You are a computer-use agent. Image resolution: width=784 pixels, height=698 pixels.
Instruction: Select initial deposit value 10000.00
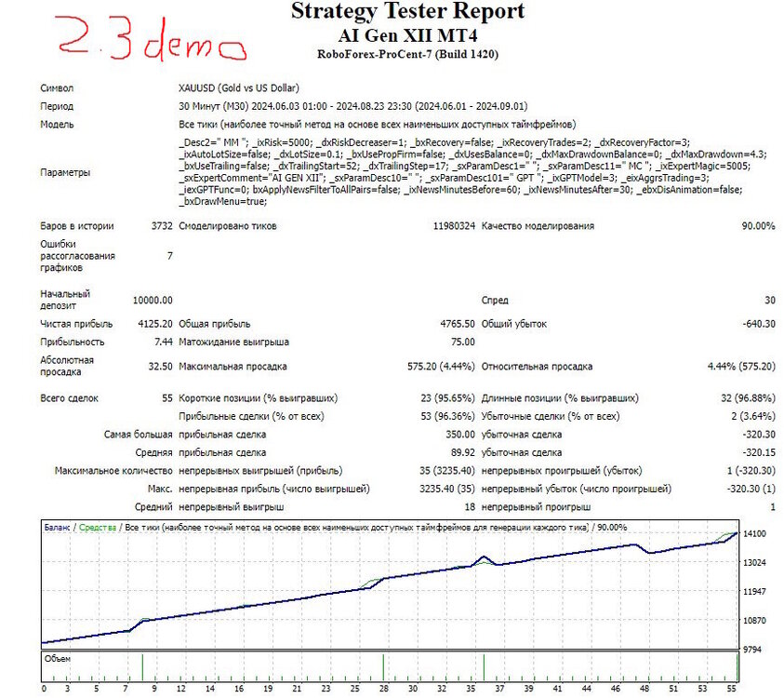[x=153, y=301]
